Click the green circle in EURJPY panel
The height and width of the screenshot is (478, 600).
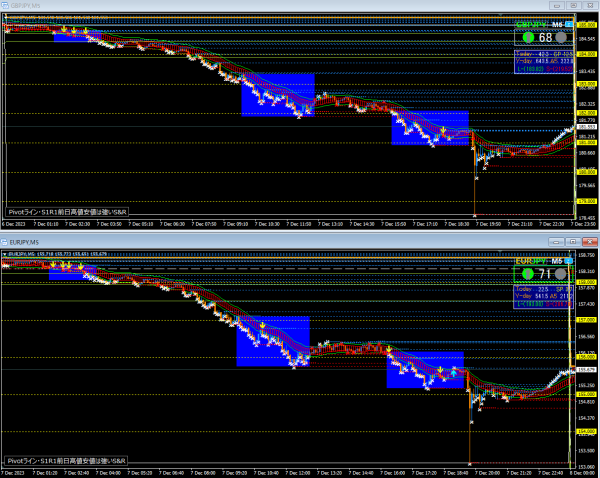click(527, 274)
